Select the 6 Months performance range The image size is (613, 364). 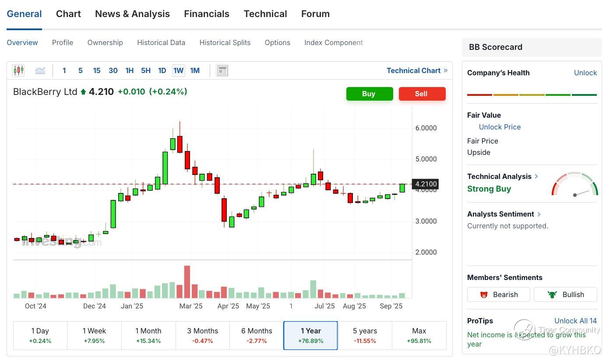click(257, 336)
